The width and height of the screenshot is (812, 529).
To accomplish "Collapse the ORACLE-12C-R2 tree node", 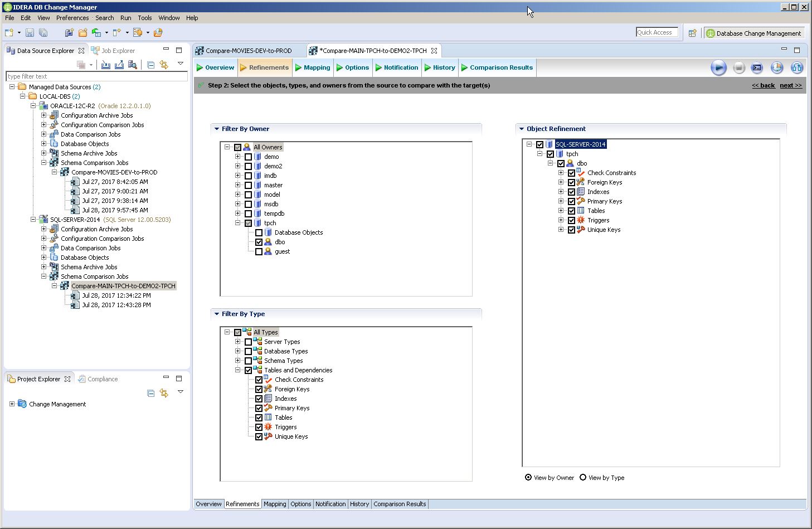I will point(33,105).
